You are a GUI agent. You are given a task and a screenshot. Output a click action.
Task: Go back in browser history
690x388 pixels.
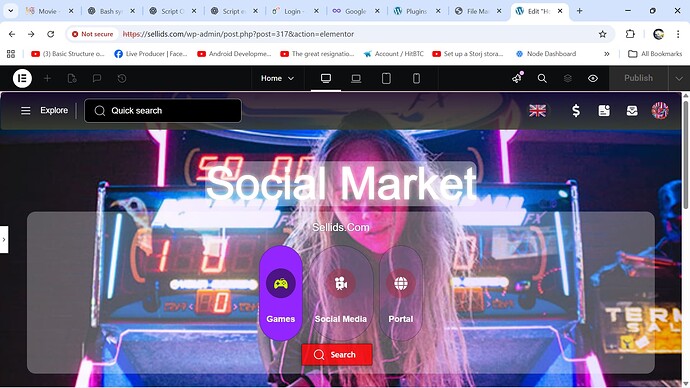12,34
